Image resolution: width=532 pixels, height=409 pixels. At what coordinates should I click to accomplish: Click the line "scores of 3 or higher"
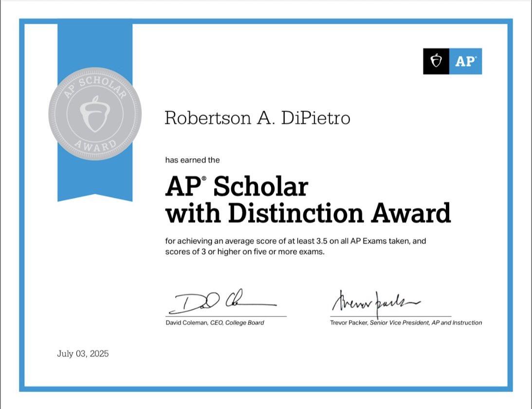pyautogui.click(x=245, y=252)
